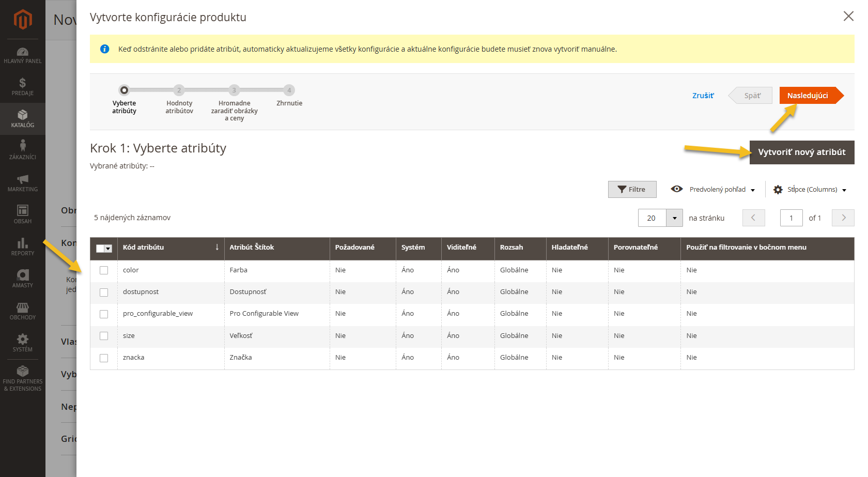Open the Obchody stores icon
This screenshot has height=477, width=868.
[x=22, y=308]
